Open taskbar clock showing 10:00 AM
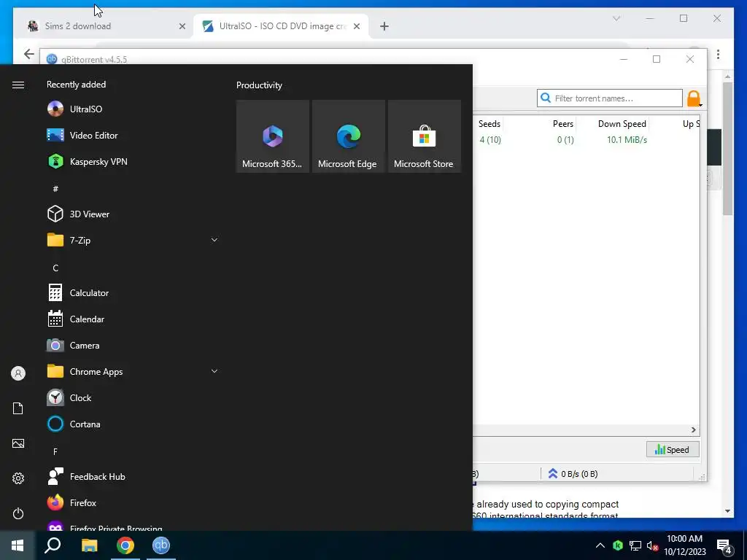Viewport: 747px width, 560px height. click(684, 545)
